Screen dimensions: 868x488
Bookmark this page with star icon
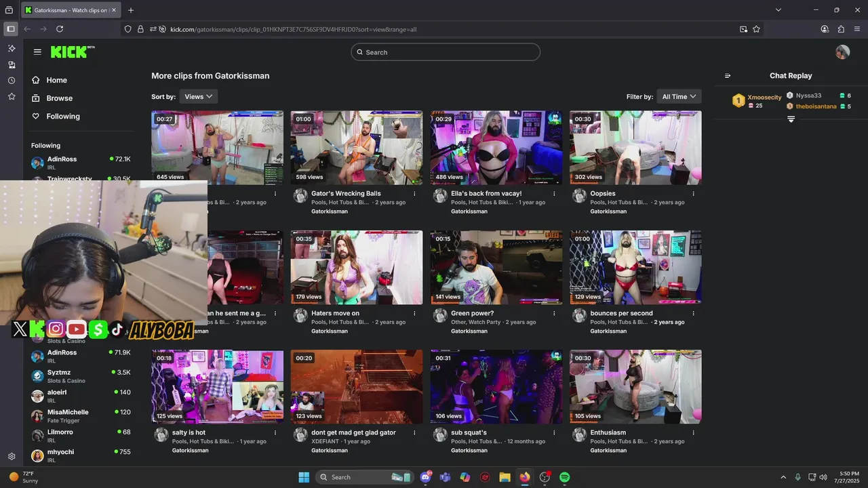(756, 29)
